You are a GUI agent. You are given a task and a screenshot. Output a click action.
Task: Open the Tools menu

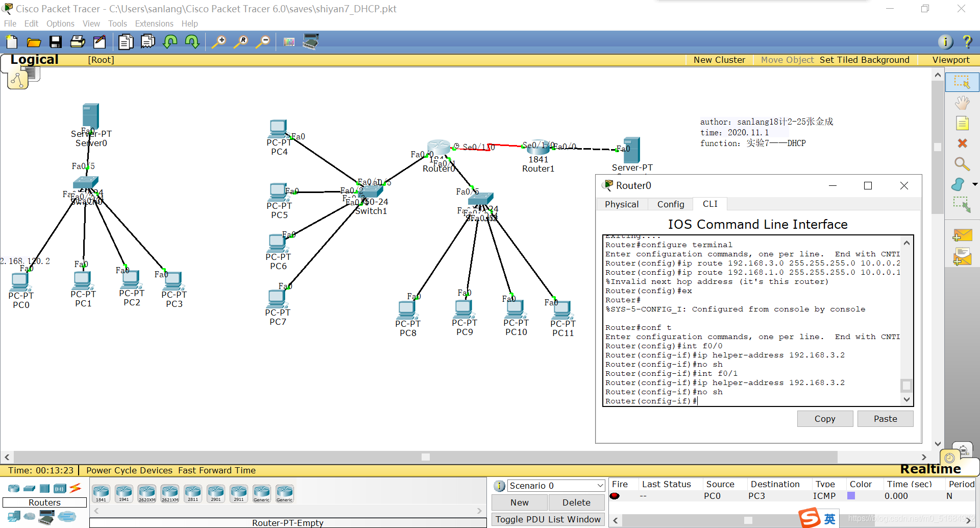click(x=117, y=23)
